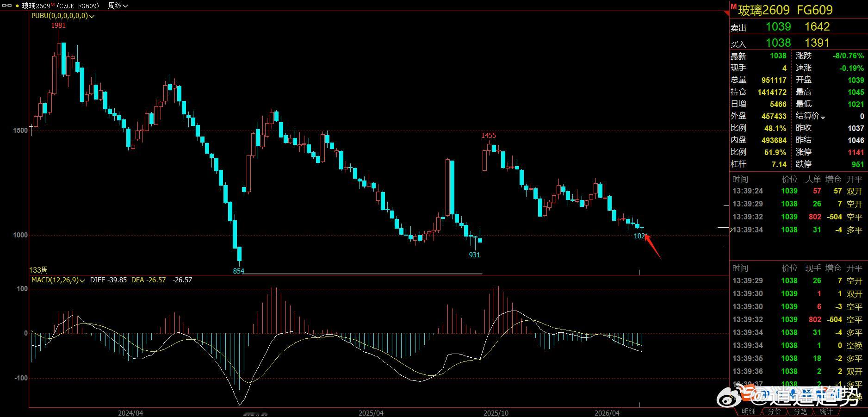Open the 周线 period dropdown
Viewport: 868px width, 417px height.
point(118,6)
